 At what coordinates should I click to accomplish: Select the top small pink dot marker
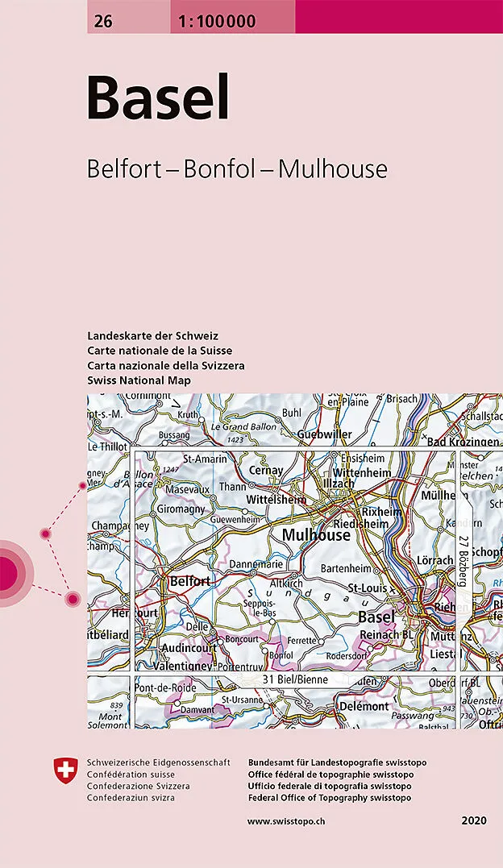coord(81,486)
